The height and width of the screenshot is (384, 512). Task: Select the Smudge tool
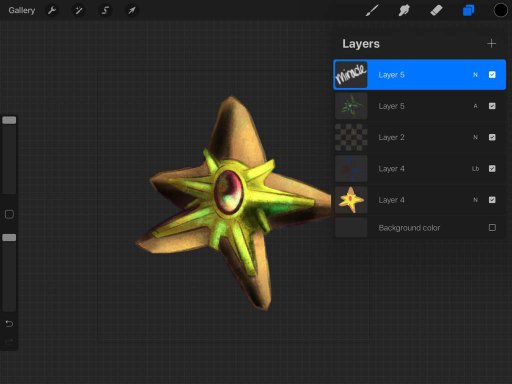[404, 10]
